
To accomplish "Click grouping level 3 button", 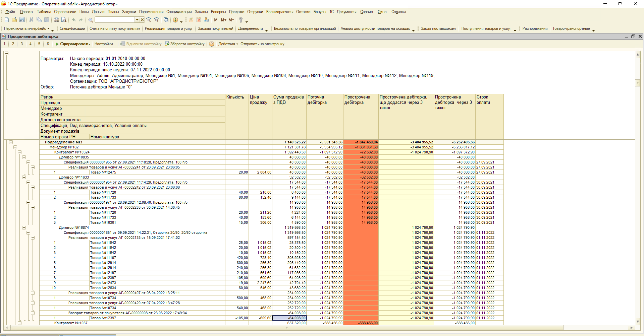I will (22, 44).
